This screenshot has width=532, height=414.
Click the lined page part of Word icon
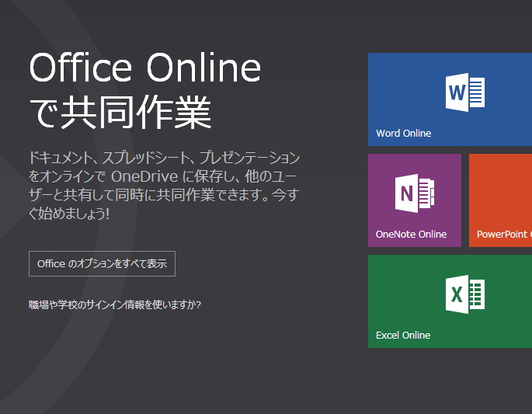476,92
